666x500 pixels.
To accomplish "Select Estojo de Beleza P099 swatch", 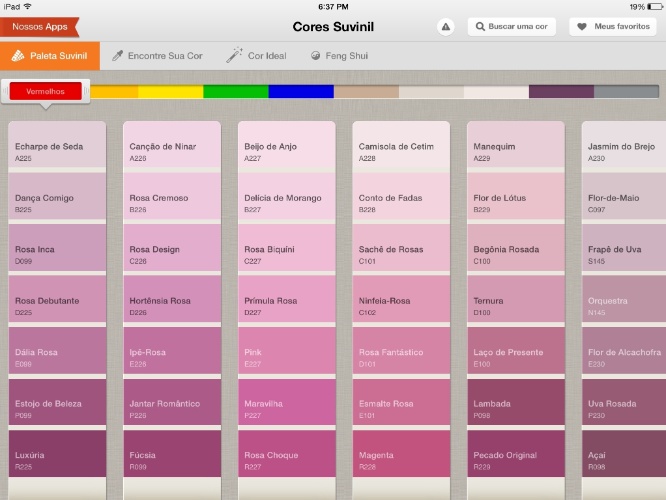I will (57, 402).
